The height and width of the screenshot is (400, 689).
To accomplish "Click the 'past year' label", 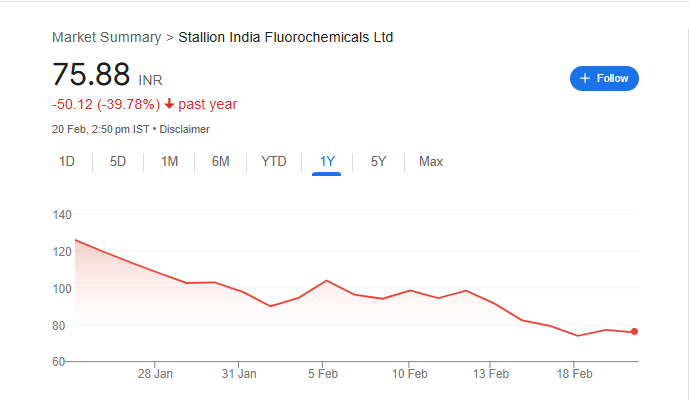I will point(207,104).
